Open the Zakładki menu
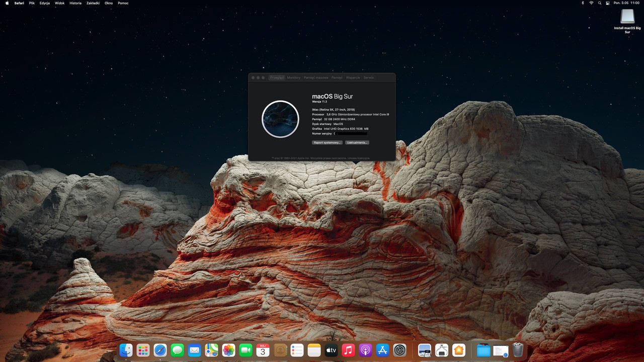 (93, 3)
